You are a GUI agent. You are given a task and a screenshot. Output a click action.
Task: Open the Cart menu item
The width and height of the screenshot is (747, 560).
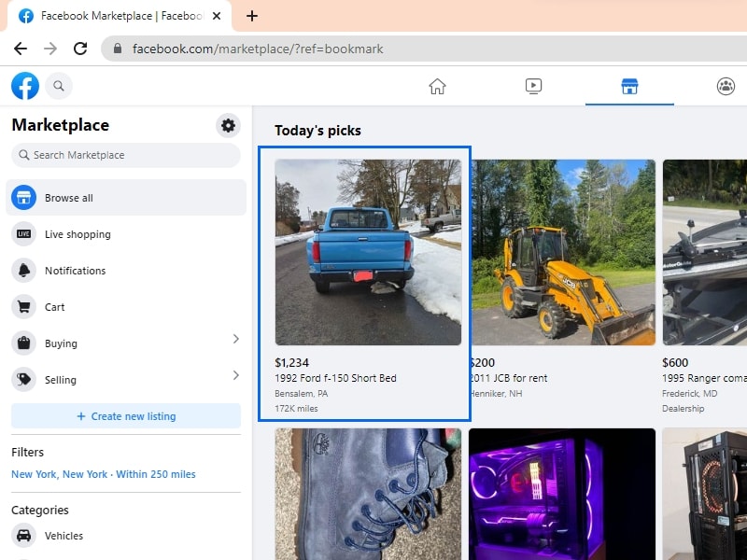[126, 307]
